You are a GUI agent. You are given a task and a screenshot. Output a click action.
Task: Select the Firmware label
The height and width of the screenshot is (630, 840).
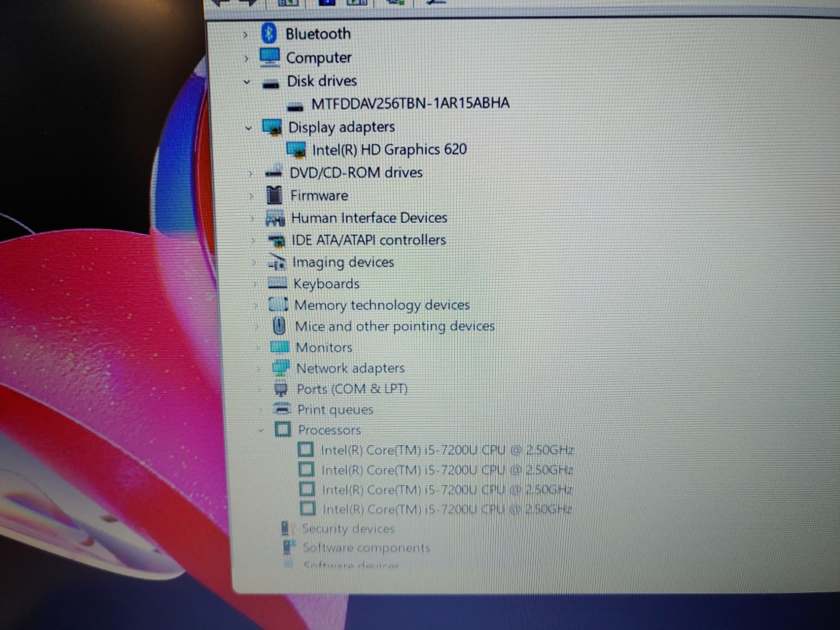[319, 195]
